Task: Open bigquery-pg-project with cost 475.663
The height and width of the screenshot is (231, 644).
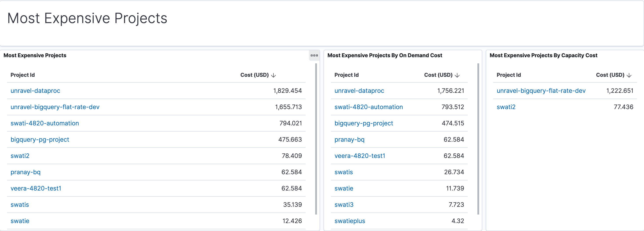Action: click(x=40, y=139)
